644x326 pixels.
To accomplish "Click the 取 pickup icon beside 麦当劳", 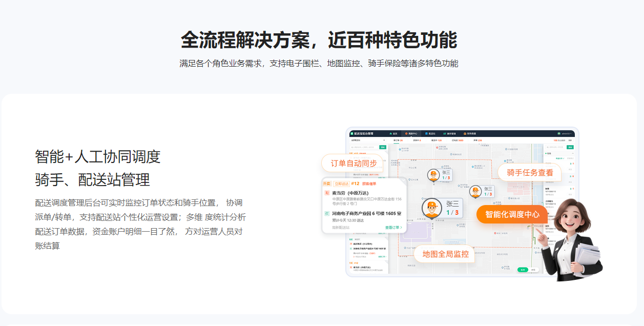I will [x=327, y=193].
